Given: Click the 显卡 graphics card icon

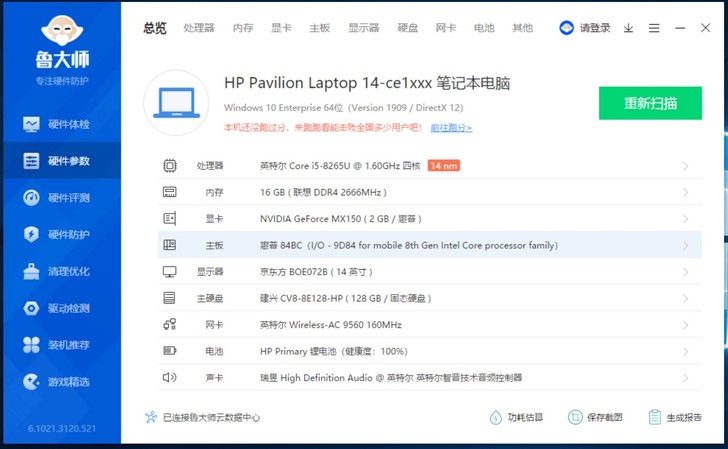Looking at the screenshot, I should click(169, 218).
